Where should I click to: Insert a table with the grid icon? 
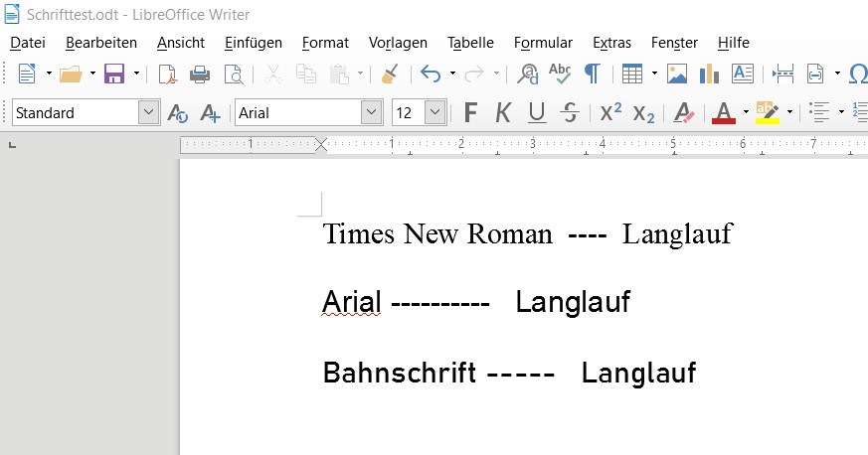(x=632, y=74)
